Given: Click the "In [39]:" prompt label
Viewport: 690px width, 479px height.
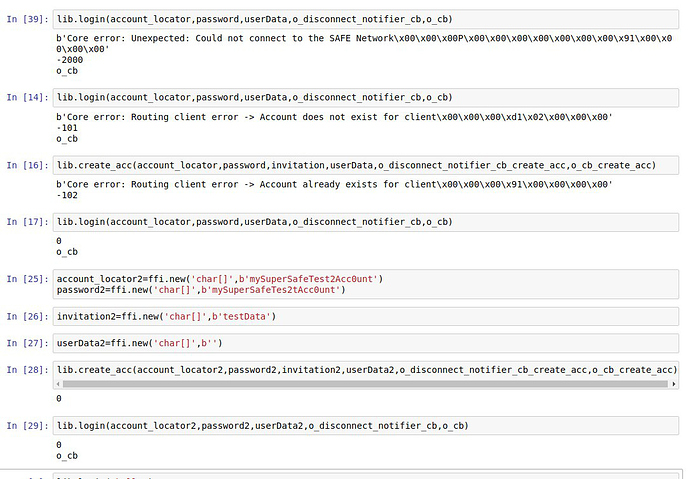Looking at the screenshot, I should (x=27, y=19).
